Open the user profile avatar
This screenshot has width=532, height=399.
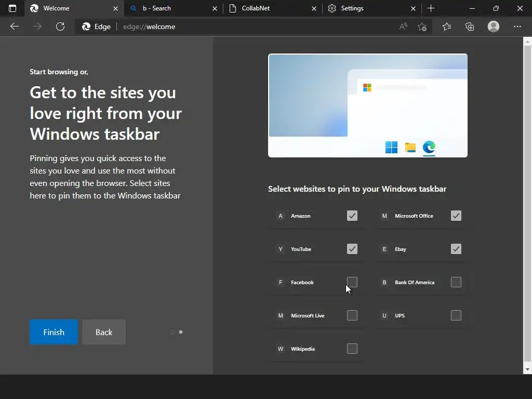coord(494,26)
